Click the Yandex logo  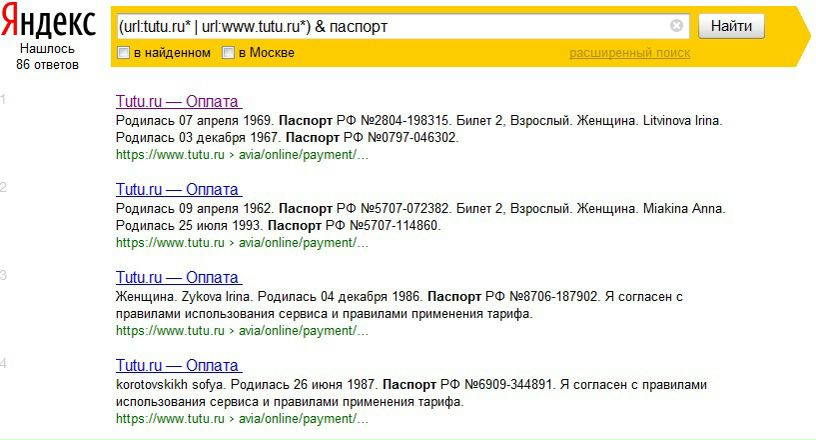pyautogui.click(x=48, y=23)
